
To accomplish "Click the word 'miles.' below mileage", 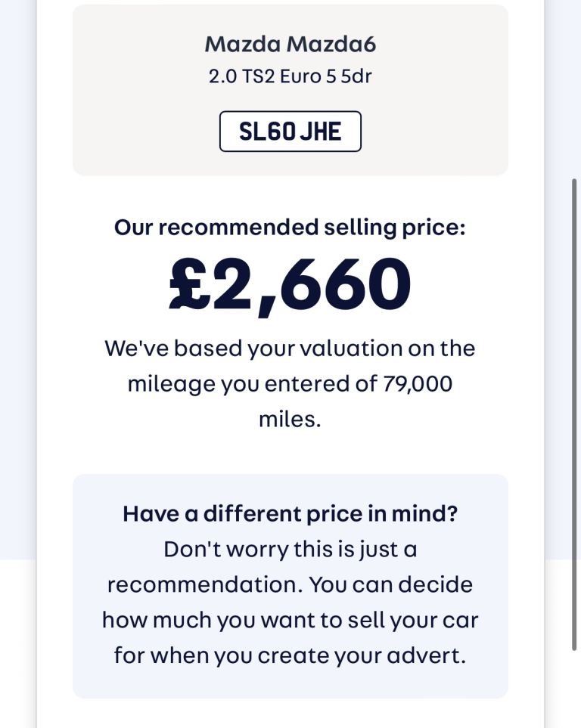I will click(x=290, y=420).
